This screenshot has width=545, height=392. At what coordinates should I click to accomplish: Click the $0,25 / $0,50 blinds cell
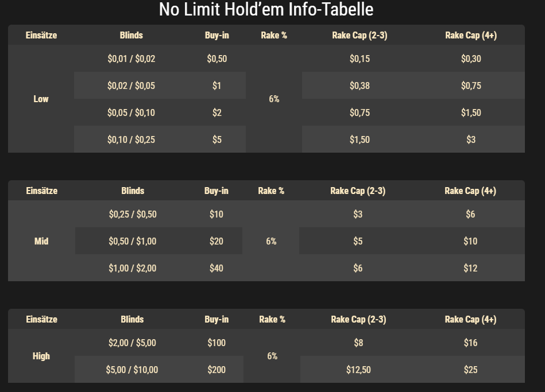133,214
